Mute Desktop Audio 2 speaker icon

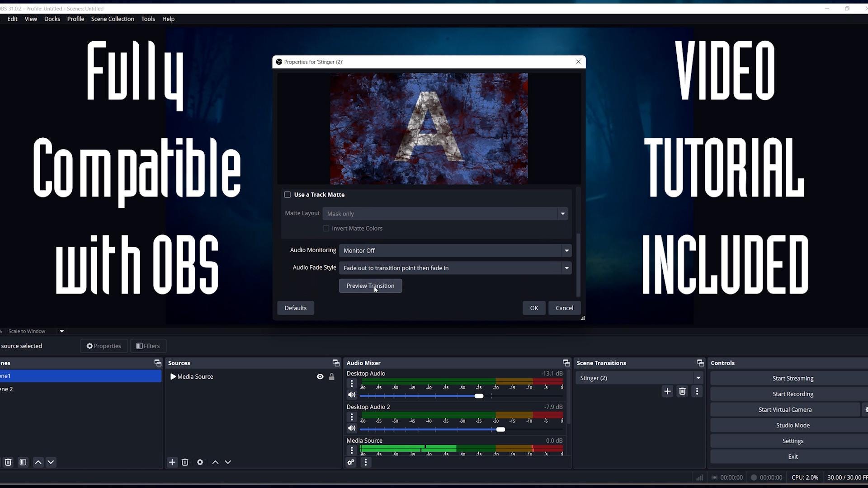pos(352,428)
